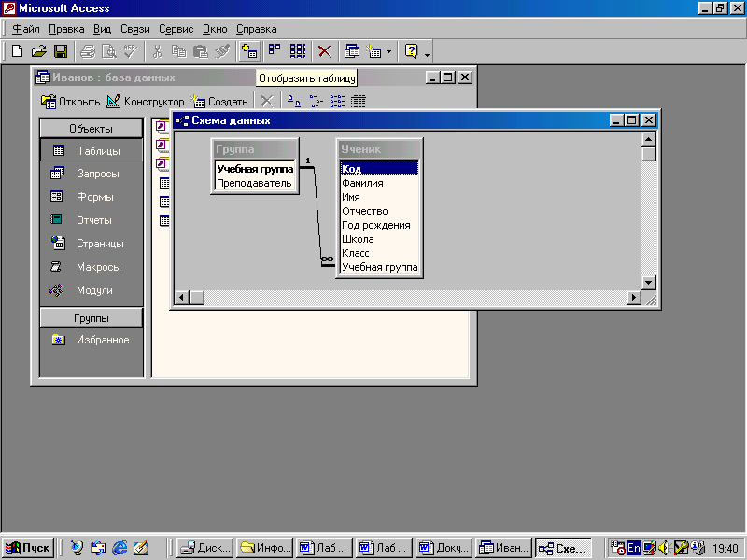Select the Год рождения field
The height and width of the screenshot is (560, 747).
click(x=379, y=225)
